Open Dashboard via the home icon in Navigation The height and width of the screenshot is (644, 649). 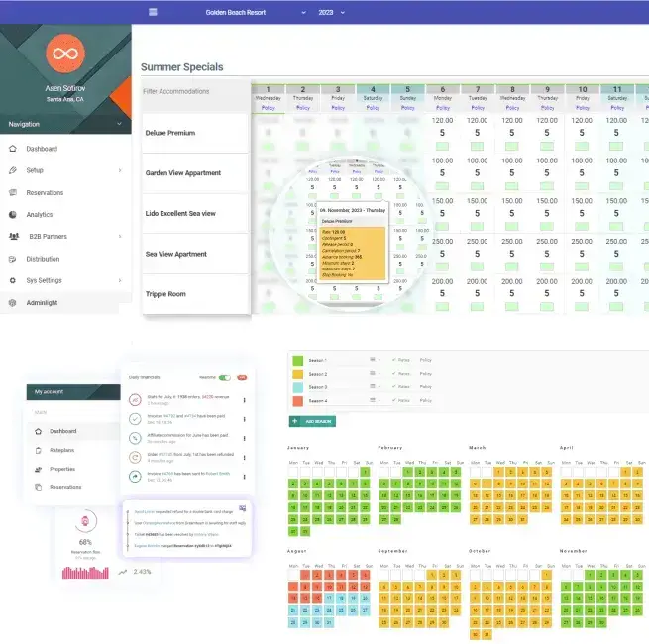pyautogui.click(x=13, y=149)
